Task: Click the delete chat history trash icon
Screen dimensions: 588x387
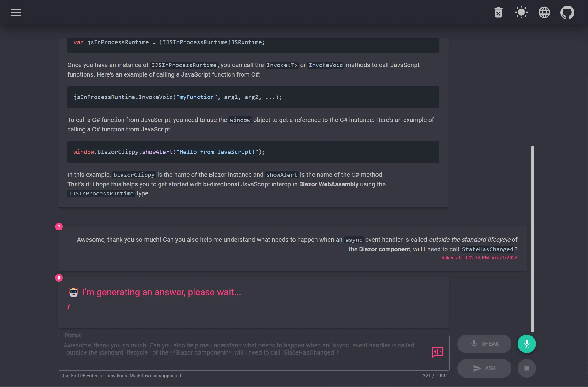Action: point(498,13)
